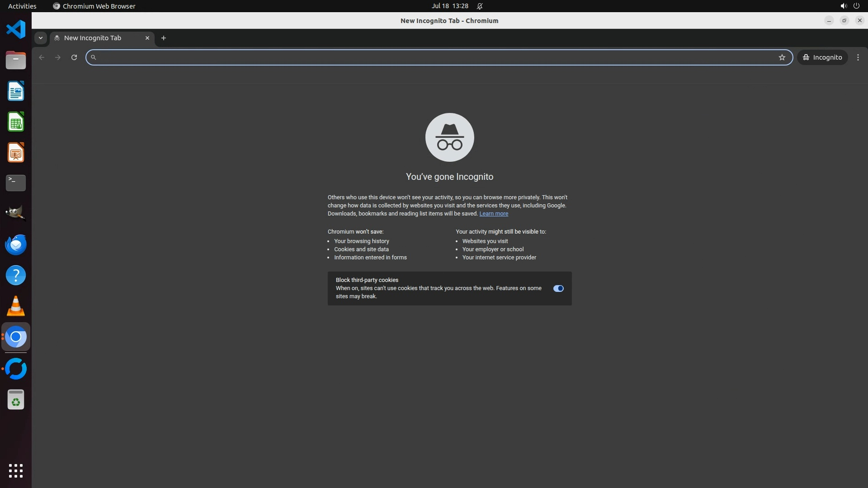Screen dimensions: 868x488
Task: Open the new tab plus button
Action: pyautogui.click(x=164, y=38)
